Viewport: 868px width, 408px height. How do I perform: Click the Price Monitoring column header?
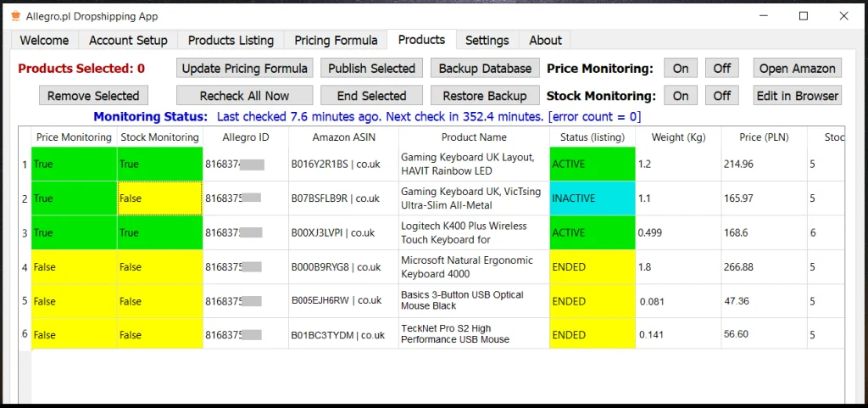point(75,137)
